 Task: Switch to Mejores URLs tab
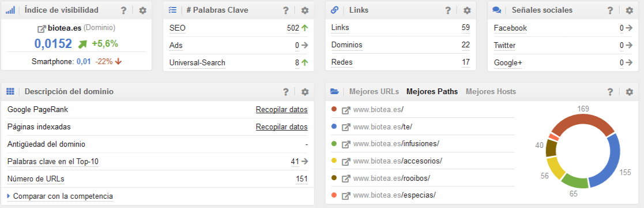374,92
